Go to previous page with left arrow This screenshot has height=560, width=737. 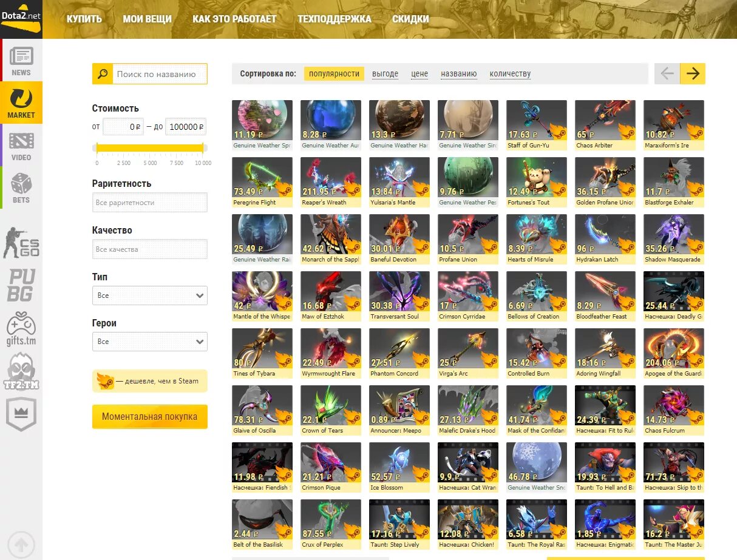667,74
